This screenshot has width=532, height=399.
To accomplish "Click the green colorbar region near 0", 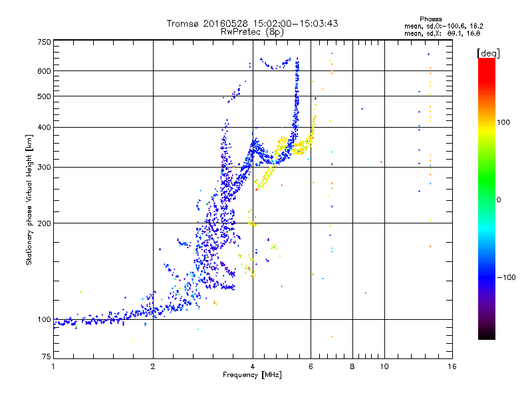I will 487,199.
